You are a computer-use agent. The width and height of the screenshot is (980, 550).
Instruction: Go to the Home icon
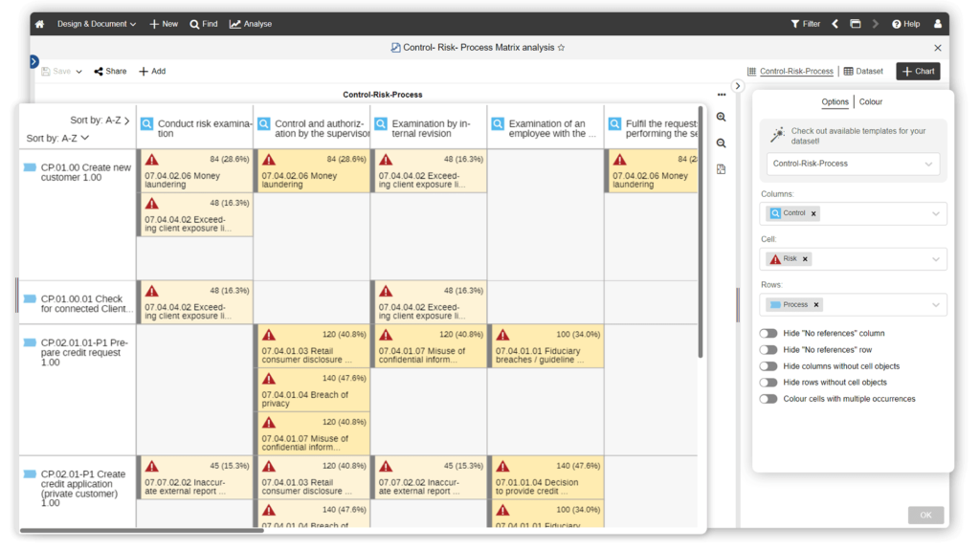39,24
